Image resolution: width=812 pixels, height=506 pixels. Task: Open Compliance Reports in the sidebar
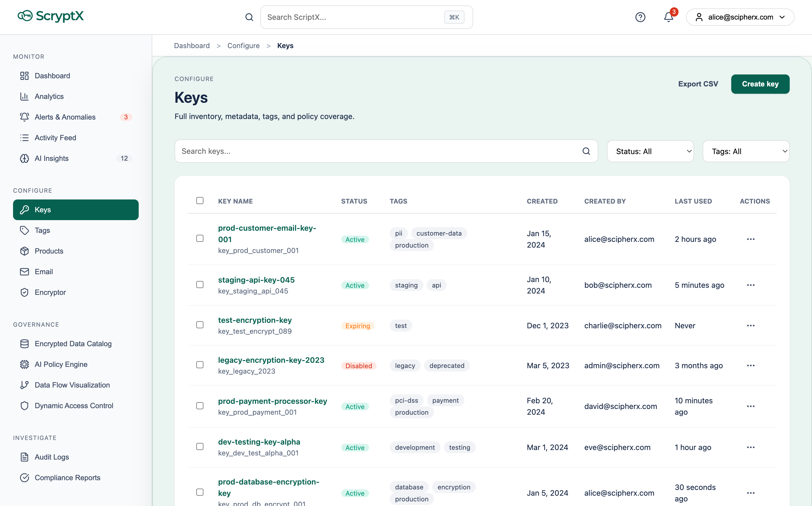[x=76, y=477]
